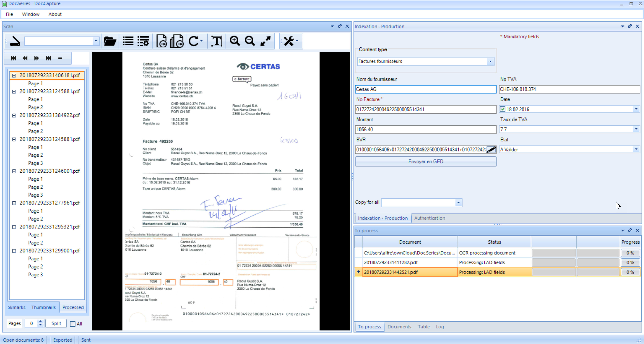
Task: Click the list settings icon with gear
Action: 143,41
